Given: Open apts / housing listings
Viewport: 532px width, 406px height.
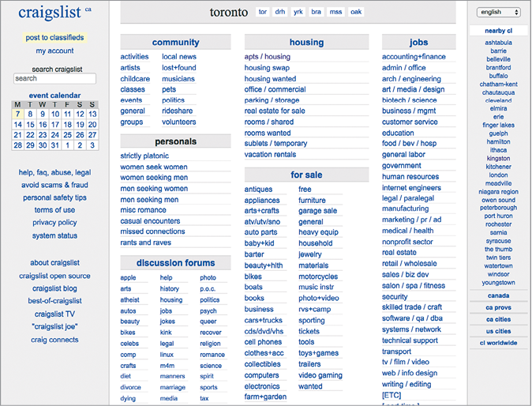Looking at the screenshot, I should [268, 57].
